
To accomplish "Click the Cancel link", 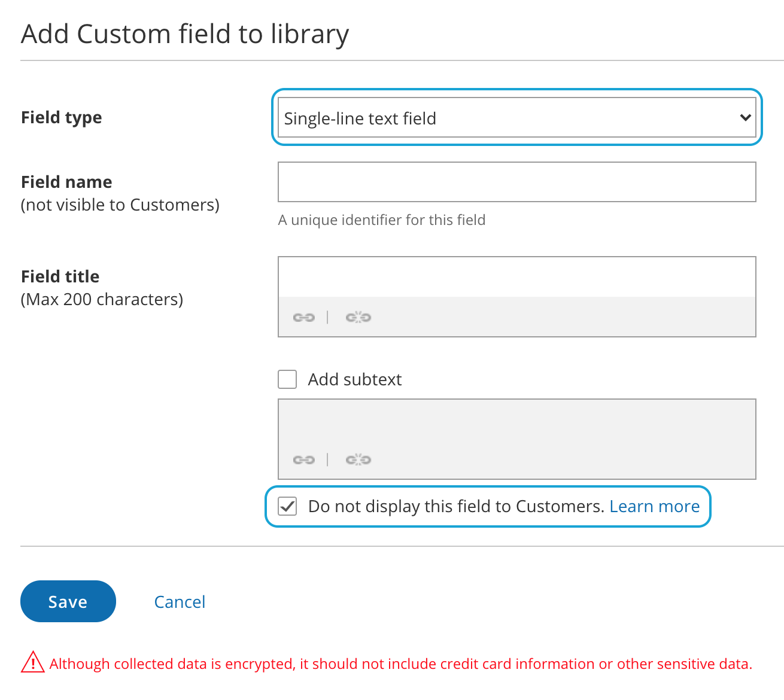I will point(180,602).
